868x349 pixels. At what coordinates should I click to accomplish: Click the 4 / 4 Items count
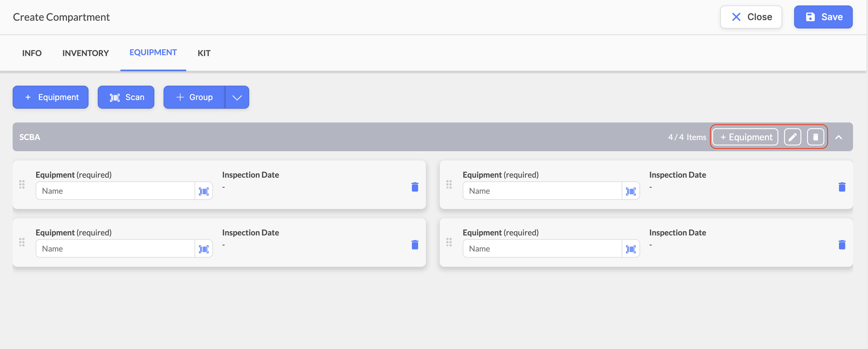pos(687,137)
